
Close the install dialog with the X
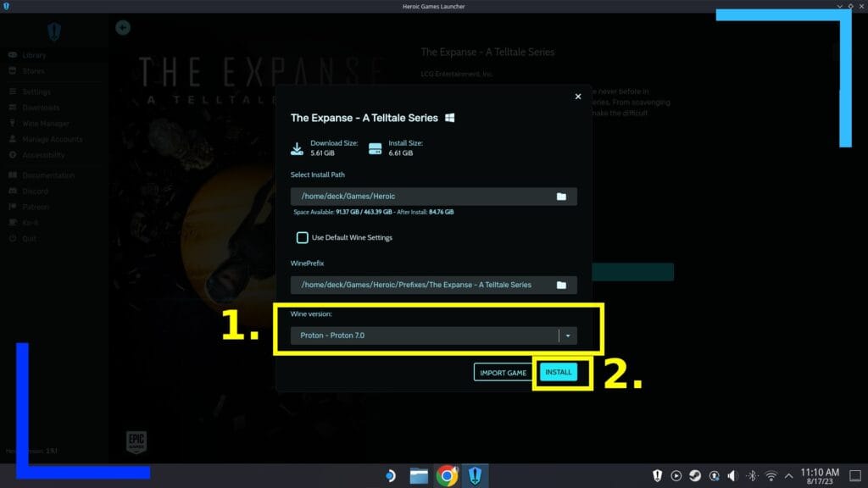(x=578, y=97)
